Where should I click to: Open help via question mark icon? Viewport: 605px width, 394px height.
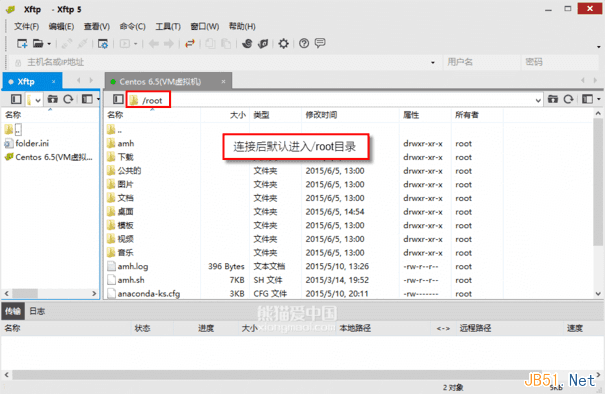[x=304, y=44]
